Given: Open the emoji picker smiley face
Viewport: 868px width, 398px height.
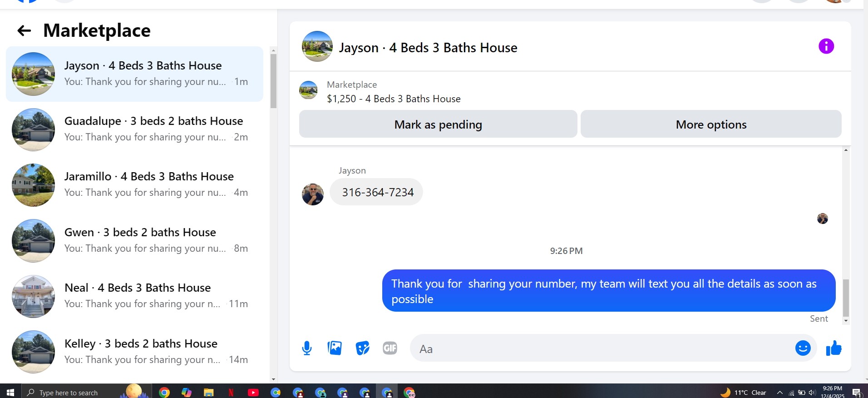Looking at the screenshot, I should coord(803,348).
